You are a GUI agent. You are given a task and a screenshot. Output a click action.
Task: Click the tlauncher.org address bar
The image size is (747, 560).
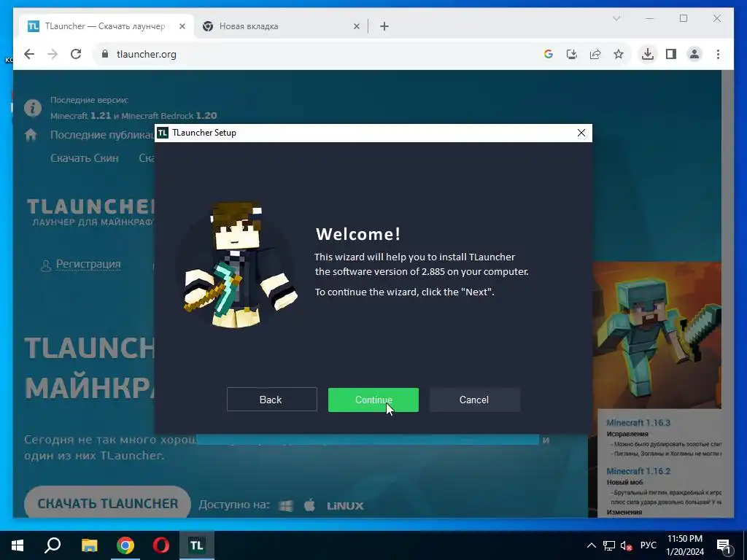click(314, 54)
